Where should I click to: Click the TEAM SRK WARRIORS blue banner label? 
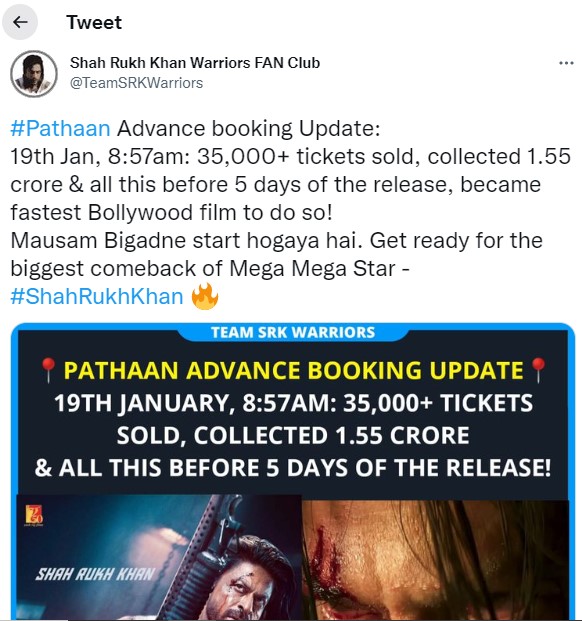(293, 332)
